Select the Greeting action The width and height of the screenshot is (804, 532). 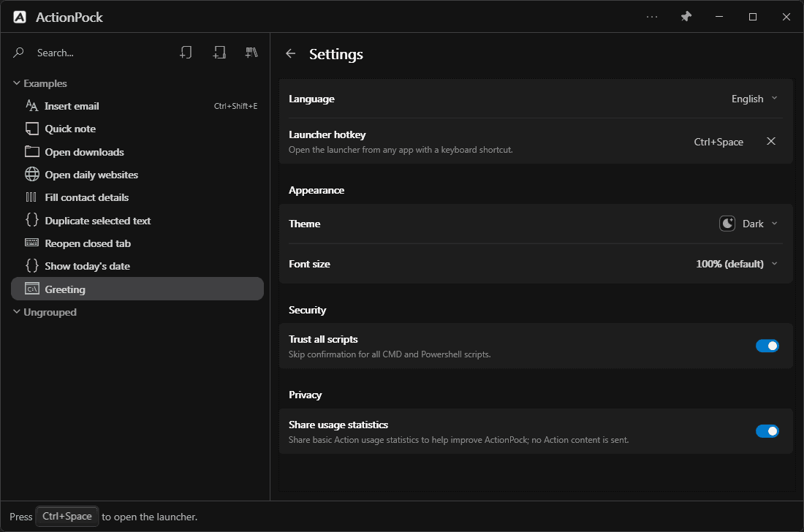click(137, 289)
